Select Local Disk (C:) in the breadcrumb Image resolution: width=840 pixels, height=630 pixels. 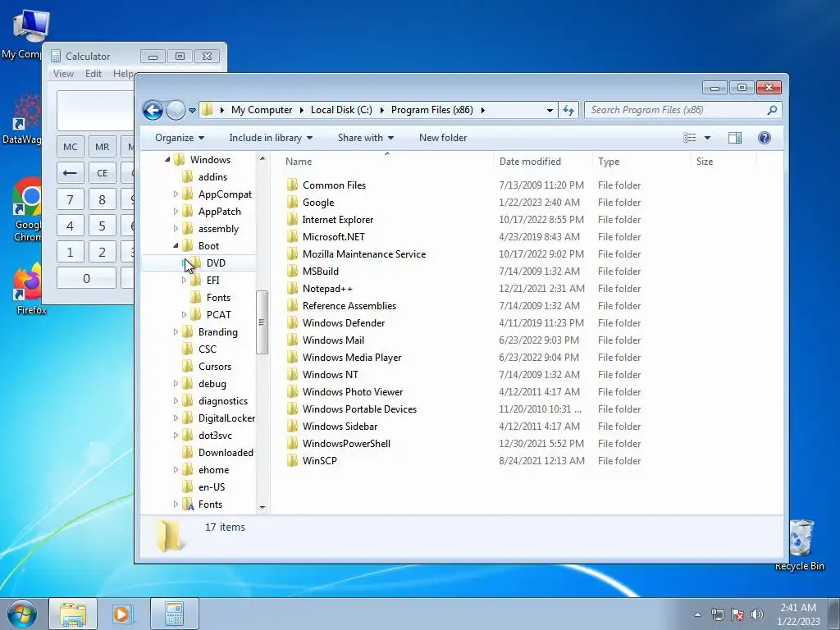tap(341, 110)
